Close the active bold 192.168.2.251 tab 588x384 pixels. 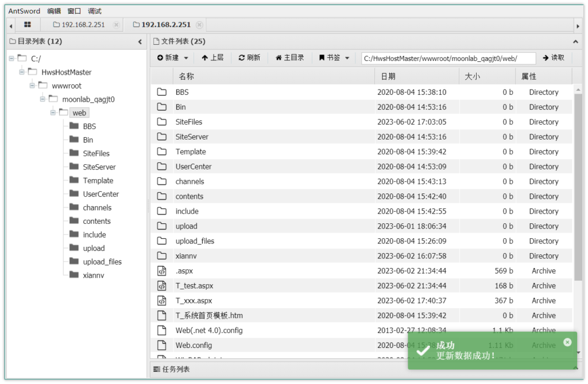click(x=199, y=25)
